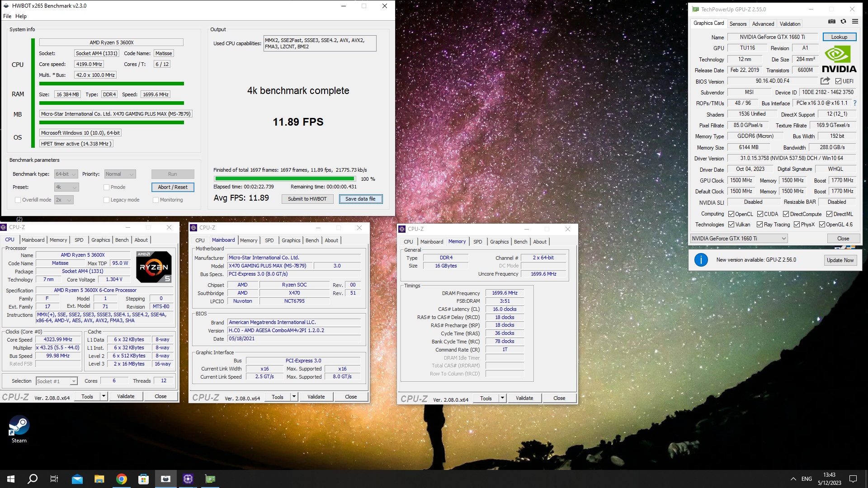Expand Tools arrow in CPU-Z Memory window
Image resolution: width=868 pixels, height=488 pixels.
(502, 398)
